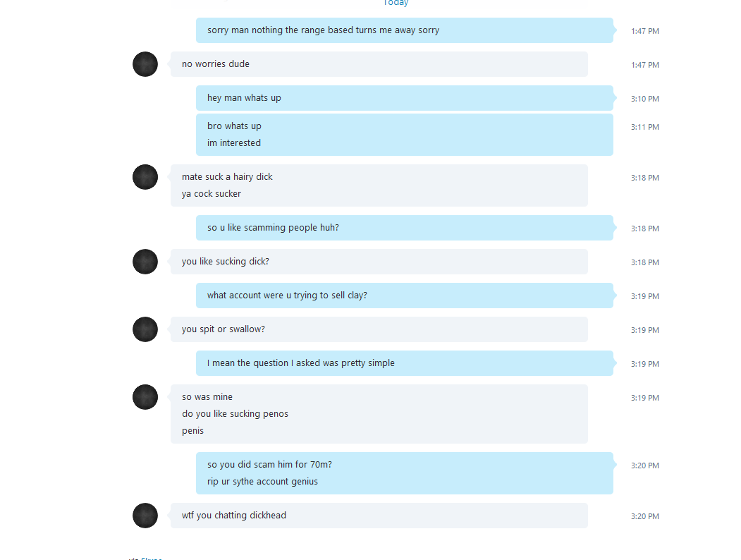Select the "so you did scam him for 70m?" message

pos(405,473)
